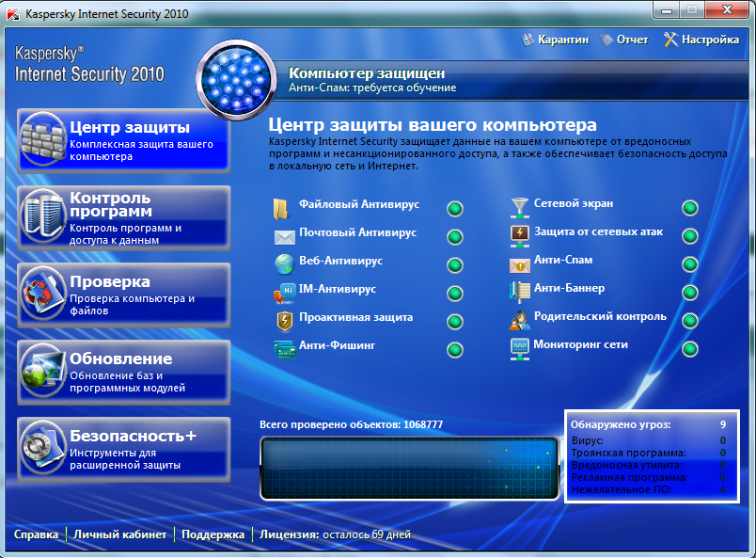Open the Карантин link text
This screenshot has height=558, width=756.
point(563,40)
